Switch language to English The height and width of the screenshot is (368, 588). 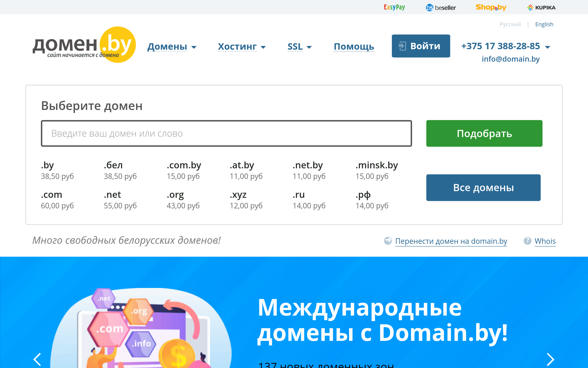(544, 24)
